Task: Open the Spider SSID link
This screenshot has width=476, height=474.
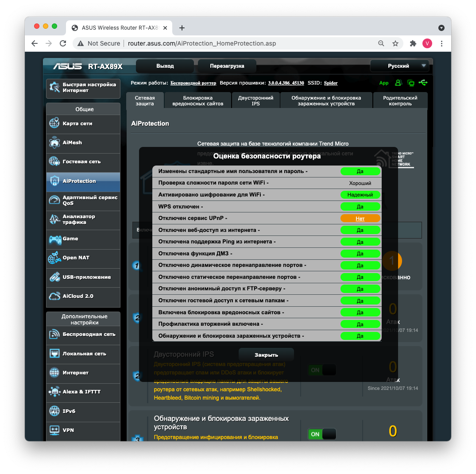Action: click(331, 83)
